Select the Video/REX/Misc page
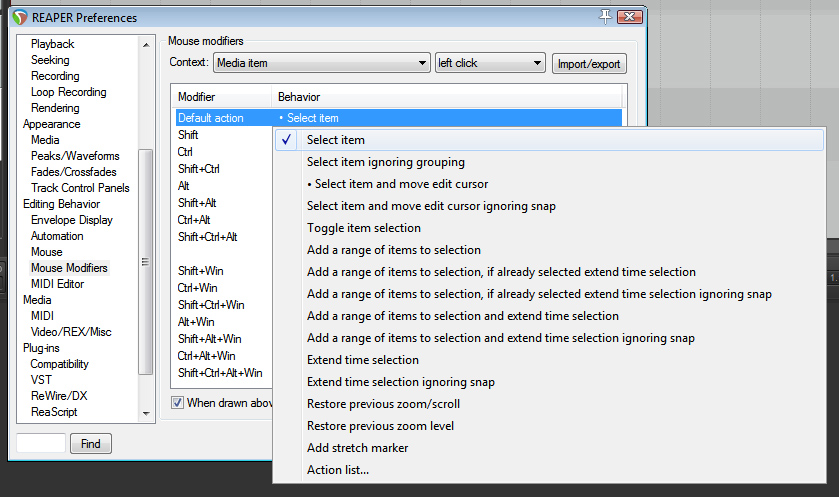The height and width of the screenshot is (497, 839). (71, 332)
